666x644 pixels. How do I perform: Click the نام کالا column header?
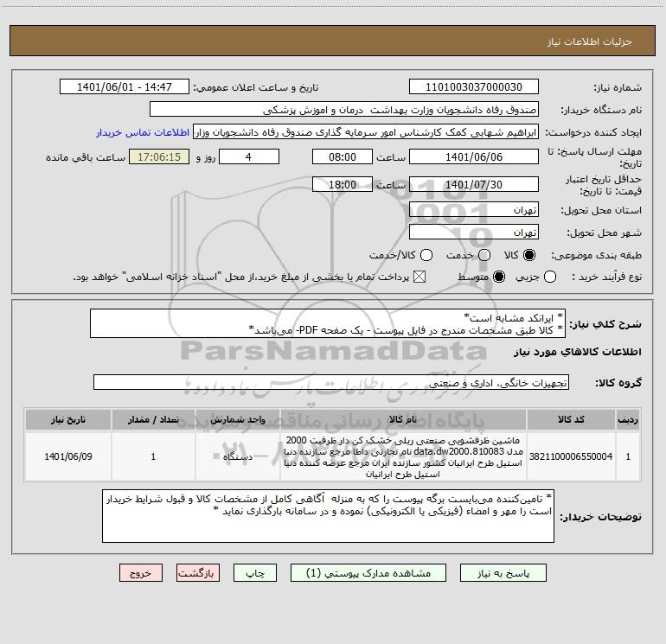point(403,419)
